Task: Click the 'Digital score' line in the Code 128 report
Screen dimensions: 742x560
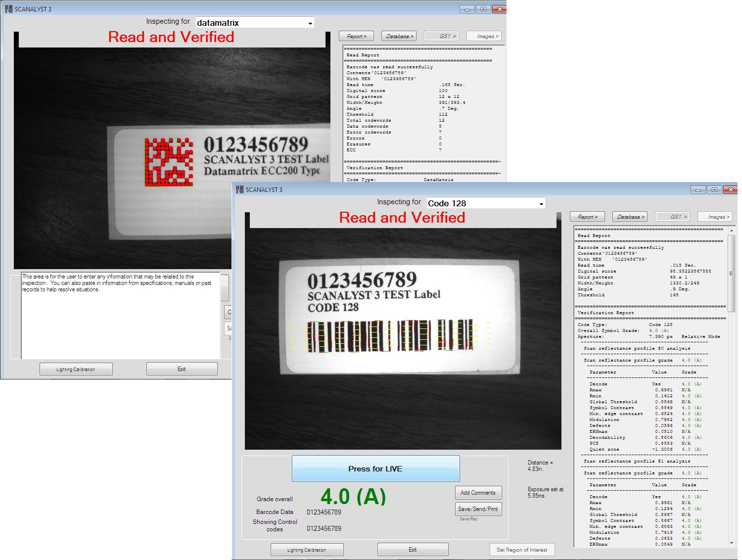Action: 644,271
